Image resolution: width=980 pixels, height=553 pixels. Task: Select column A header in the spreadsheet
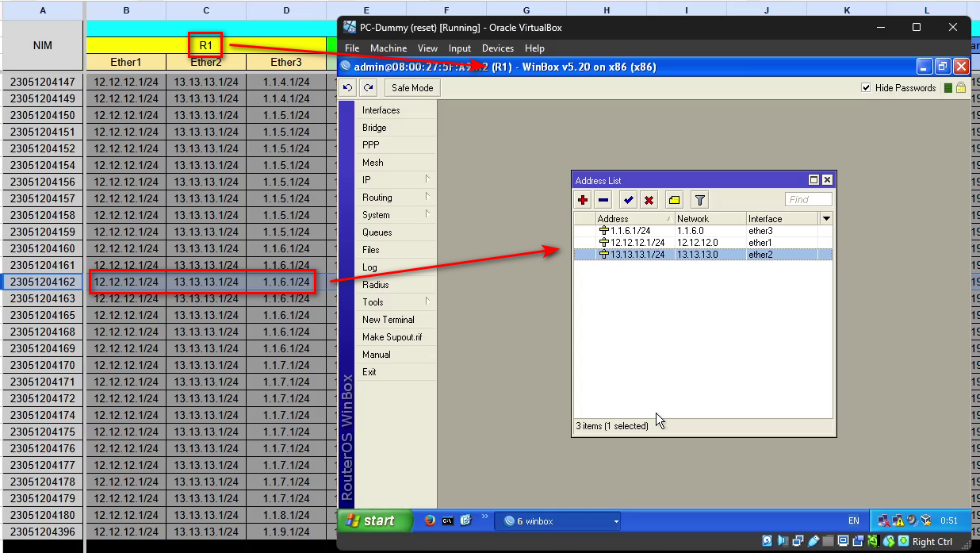point(43,10)
